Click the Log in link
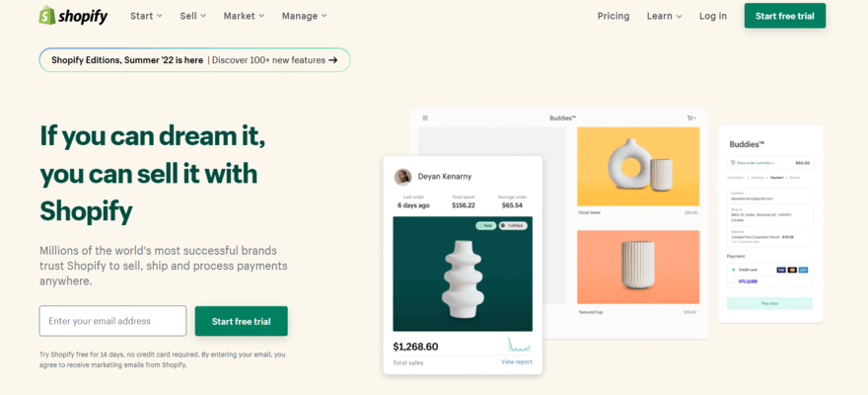868x395 pixels. tap(713, 16)
